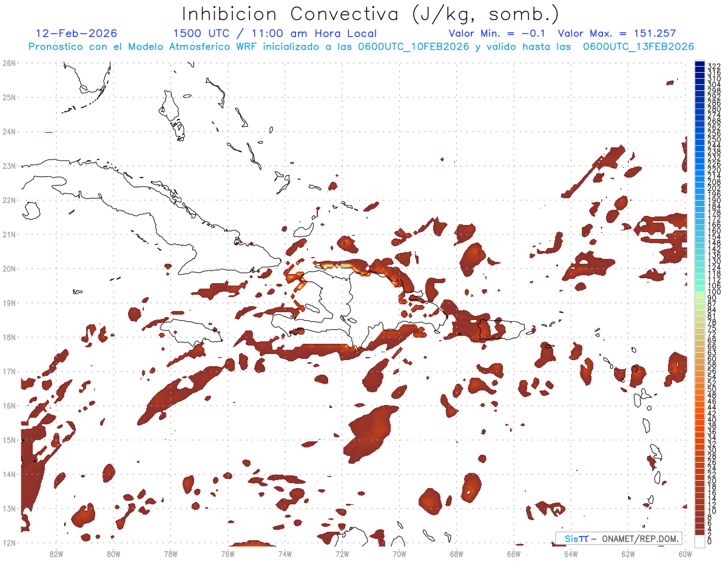Click the pale green swatch beside colorbar value 100
This screenshot has height=562, width=728.
(x=699, y=293)
